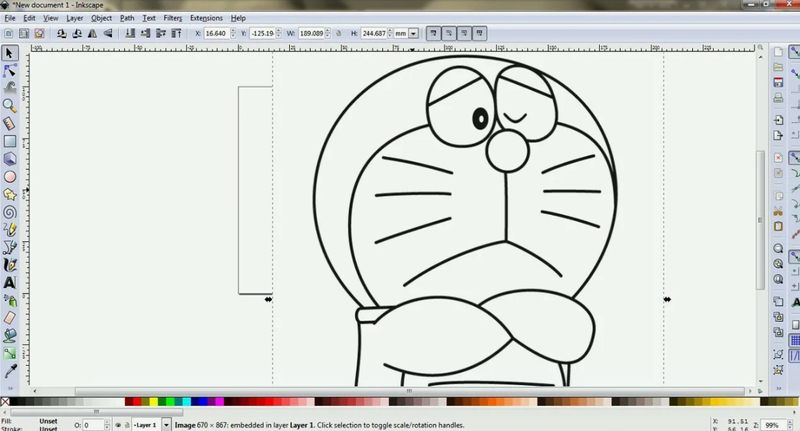
Task: Click Open folder icon in right toolbar
Action: point(778,67)
